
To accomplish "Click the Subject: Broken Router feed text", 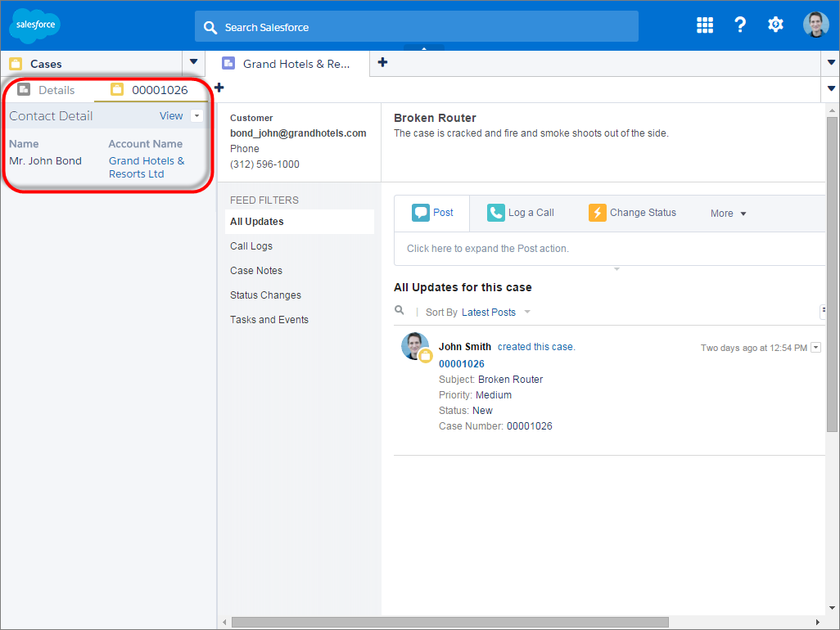I will [490, 380].
